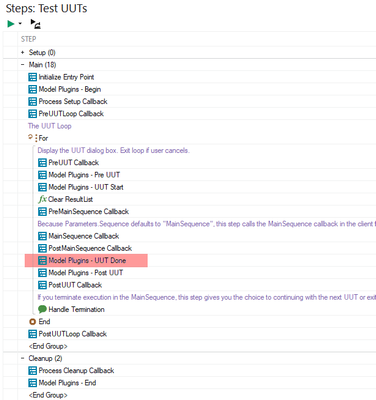Click the PostMainSequence Callback step icon
This screenshot has height=400, width=376.
click(x=42, y=248)
